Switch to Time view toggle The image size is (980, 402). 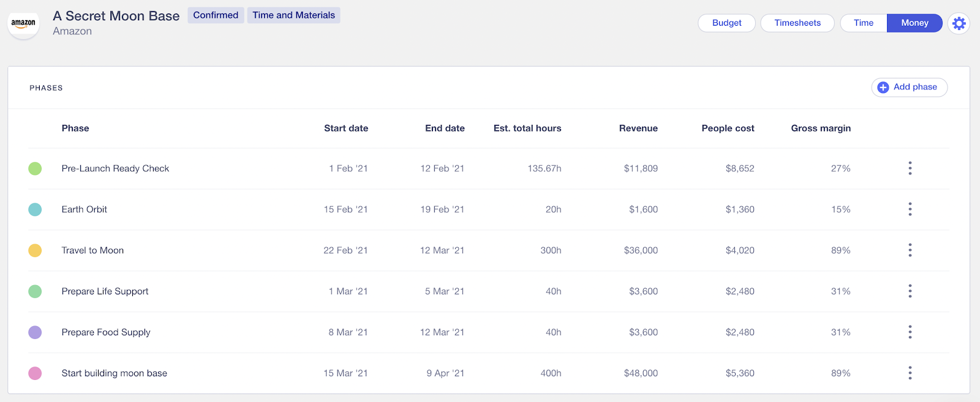coord(864,23)
